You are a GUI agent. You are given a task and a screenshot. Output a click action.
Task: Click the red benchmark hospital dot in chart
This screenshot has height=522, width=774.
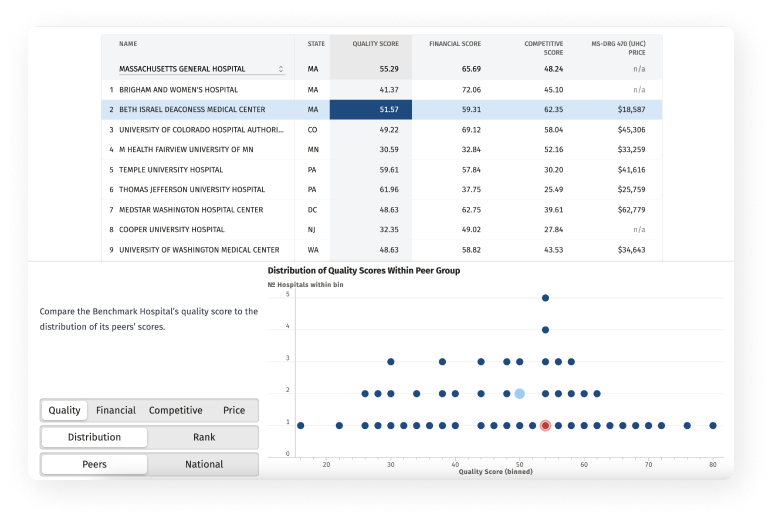545,426
